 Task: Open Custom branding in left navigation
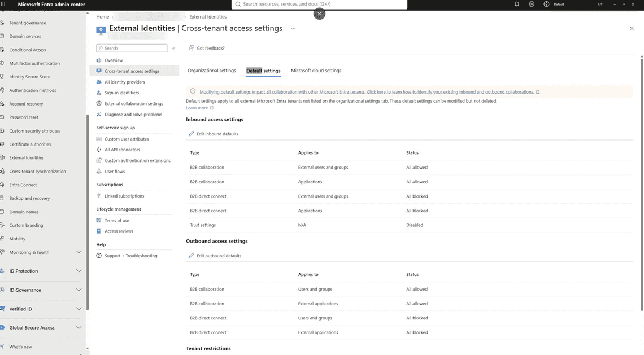pyautogui.click(x=26, y=225)
